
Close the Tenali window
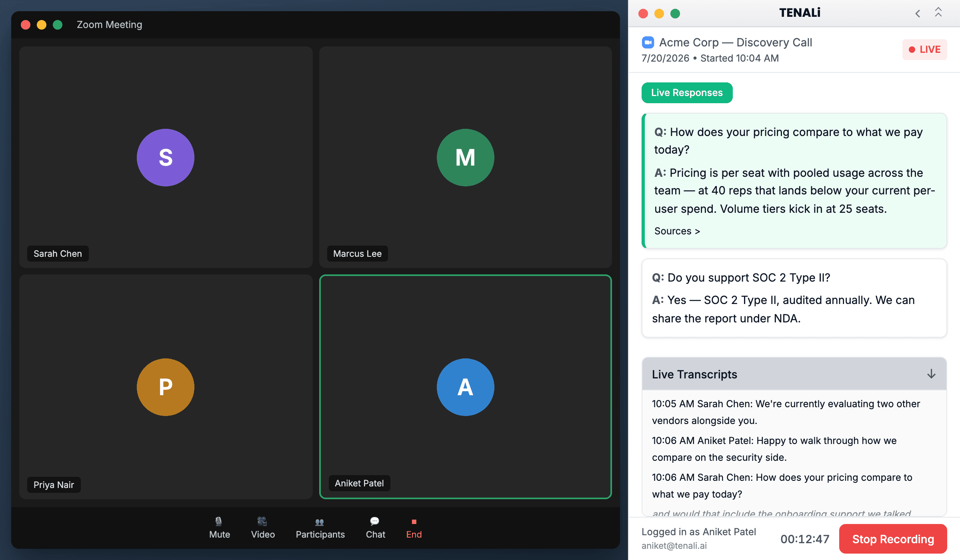click(x=643, y=14)
